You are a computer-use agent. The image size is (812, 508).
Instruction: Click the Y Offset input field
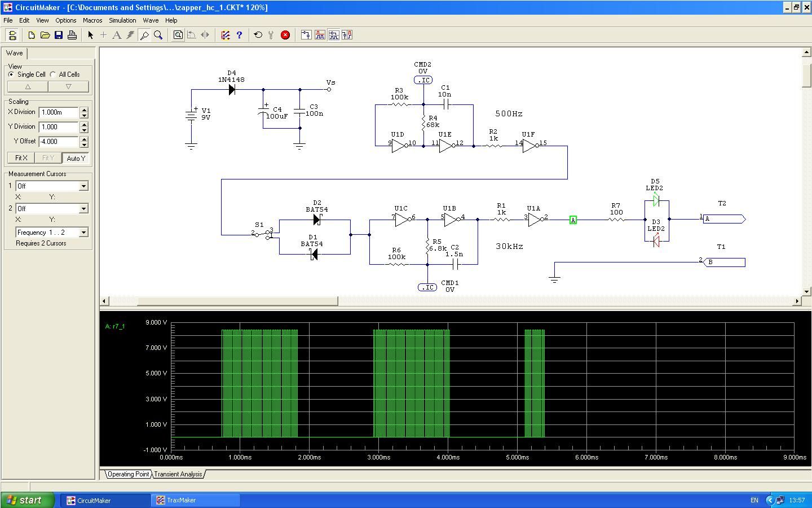59,142
